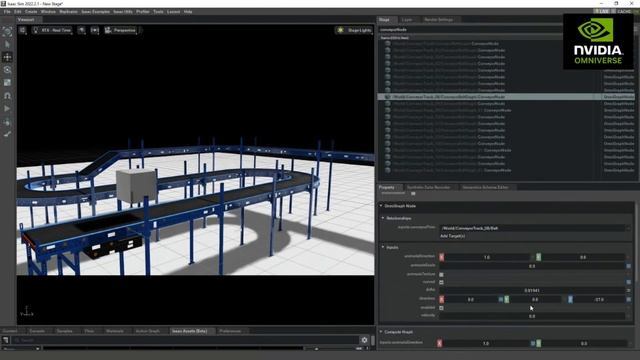Select the Rotate tool

[7, 70]
